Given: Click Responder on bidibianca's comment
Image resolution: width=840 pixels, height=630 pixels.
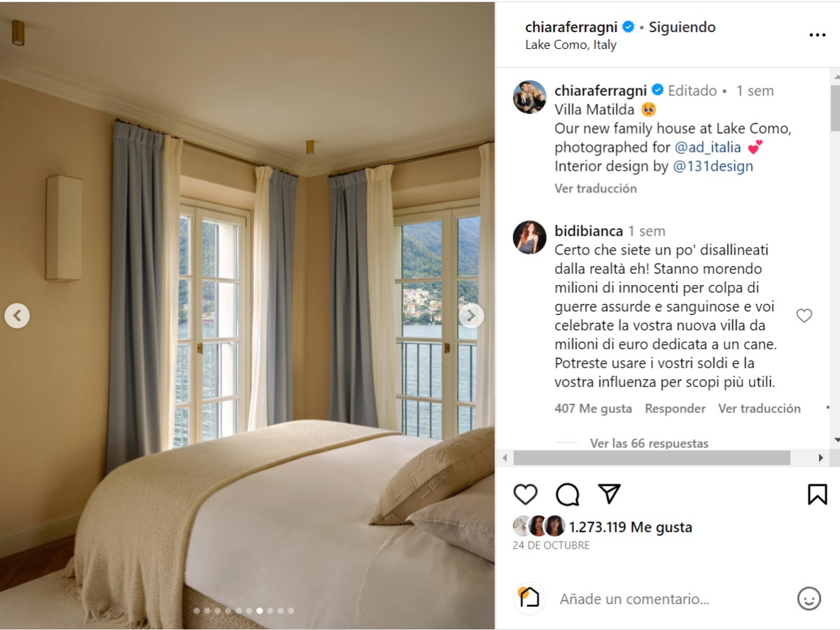Looking at the screenshot, I should (675, 408).
